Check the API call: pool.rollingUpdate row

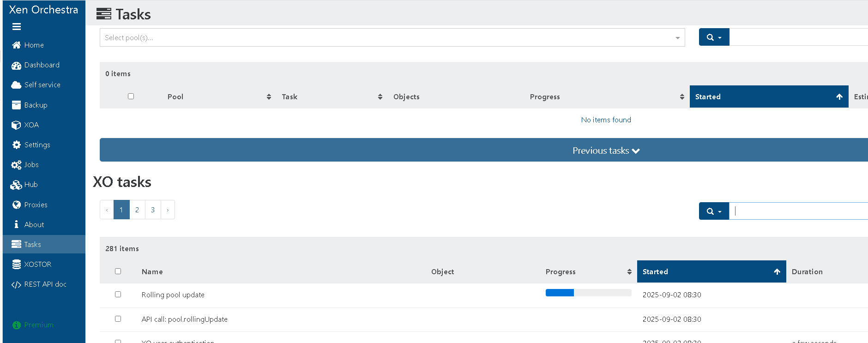click(x=118, y=319)
